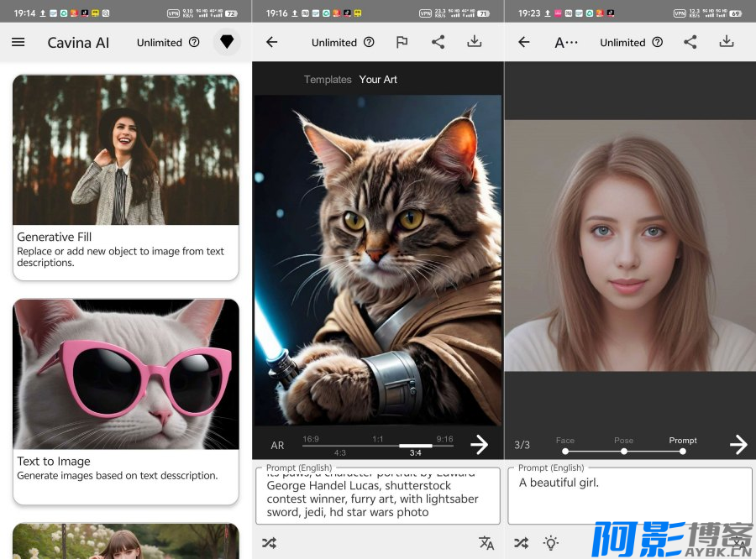Switch to the Templates tab
Viewport: 756px width, 559px height.
pyautogui.click(x=328, y=80)
